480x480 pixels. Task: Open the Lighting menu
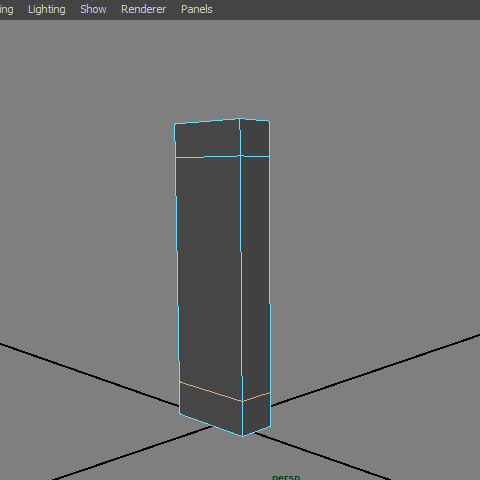pos(47,9)
